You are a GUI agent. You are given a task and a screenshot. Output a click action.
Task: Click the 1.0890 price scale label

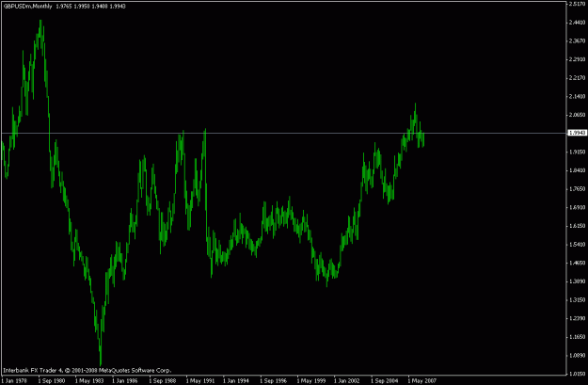click(x=577, y=356)
